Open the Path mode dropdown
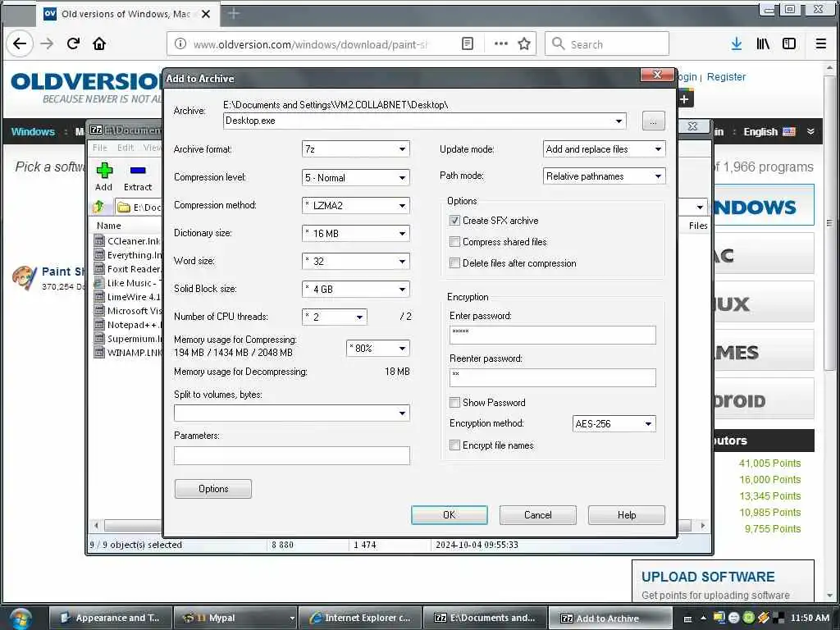Viewport: 840px width, 630px height. 605,176
